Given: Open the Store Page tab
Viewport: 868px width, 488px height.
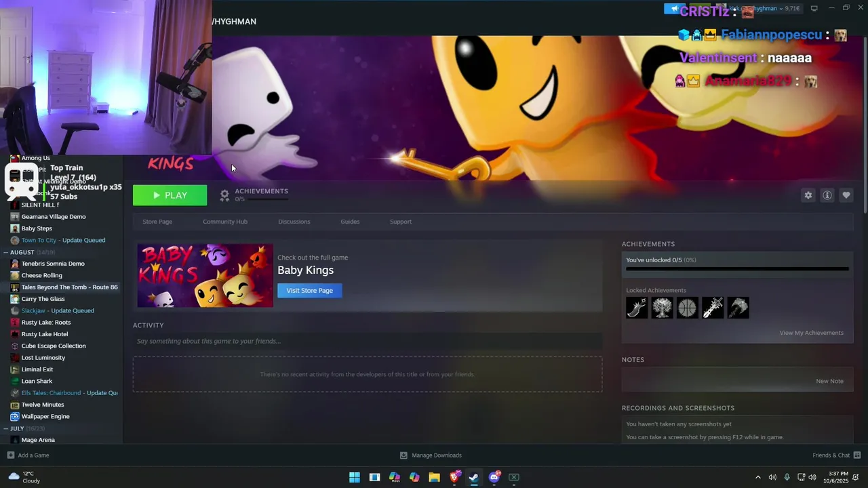Looking at the screenshot, I should pyautogui.click(x=157, y=222).
